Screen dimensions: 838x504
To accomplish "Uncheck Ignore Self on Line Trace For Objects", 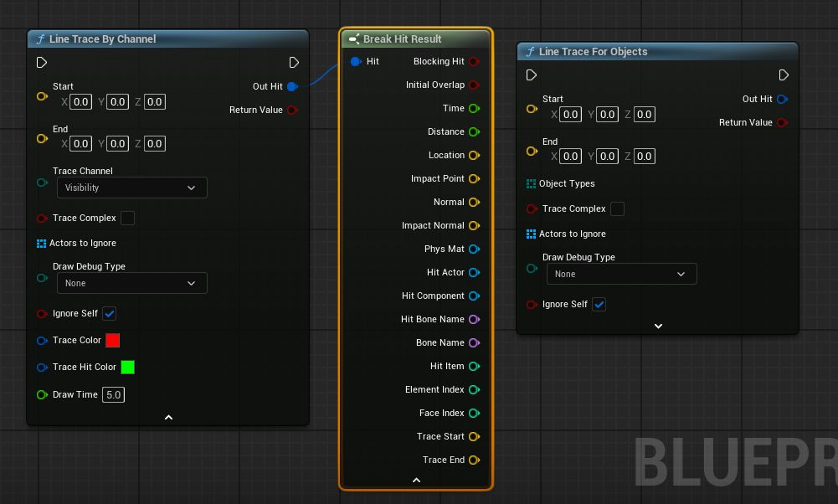I will 599,305.
